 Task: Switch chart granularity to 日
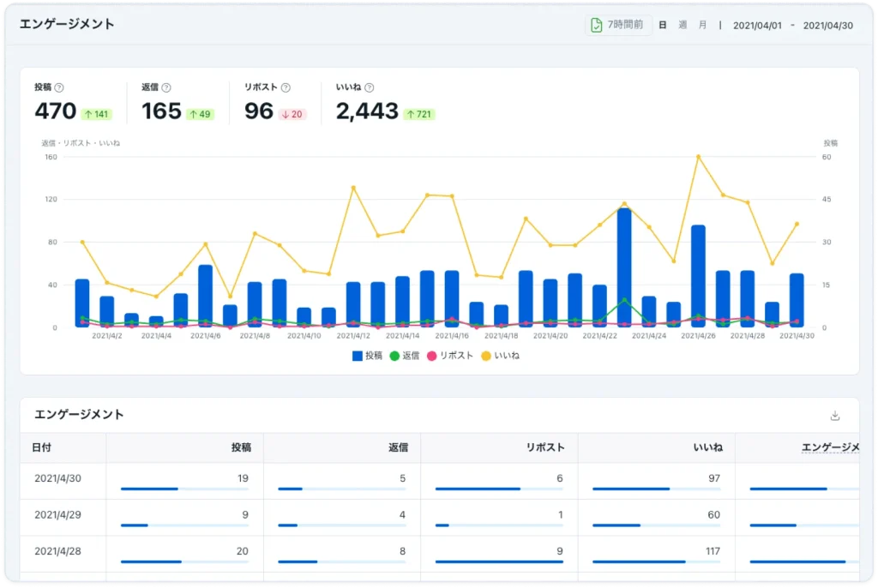663,25
